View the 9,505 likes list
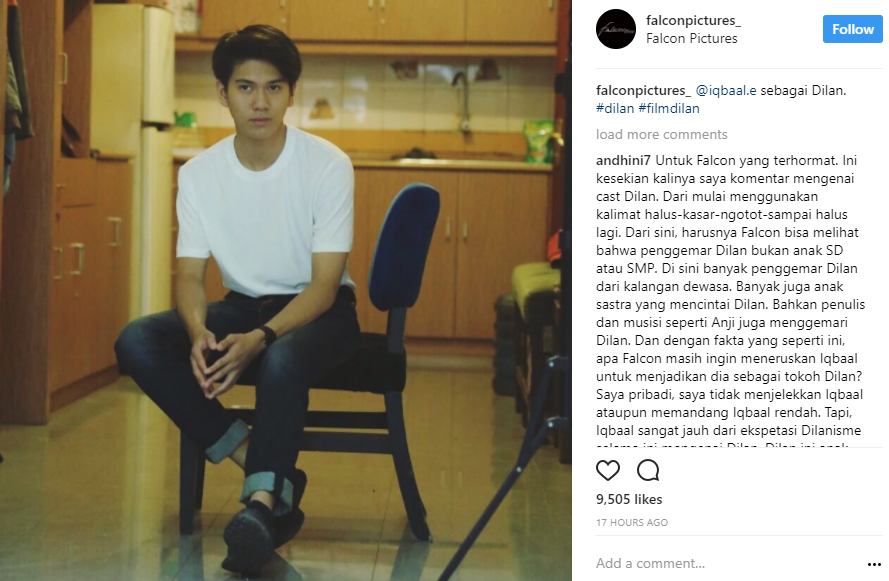The image size is (889, 581). coord(629,499)
